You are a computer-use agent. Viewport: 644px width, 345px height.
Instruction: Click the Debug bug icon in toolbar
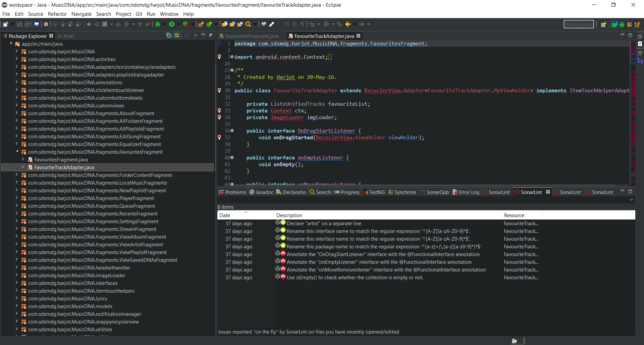[x=158, y=24]
